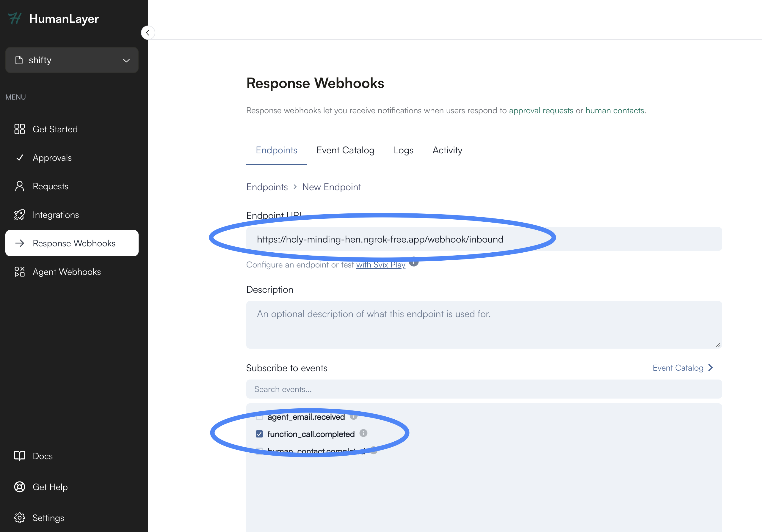This screenshot has height=532, width=762.
Task: Click the Get Help lifebuoy icon
Action: (x=20, y=487)
